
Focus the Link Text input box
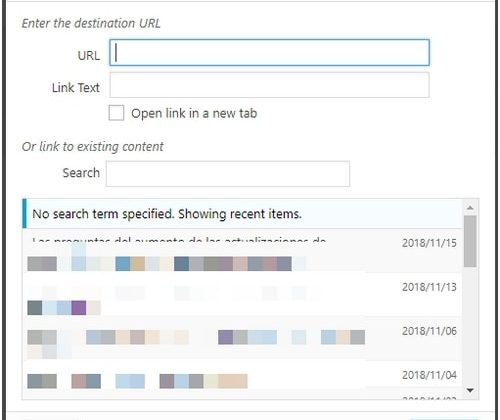point(269,85)
